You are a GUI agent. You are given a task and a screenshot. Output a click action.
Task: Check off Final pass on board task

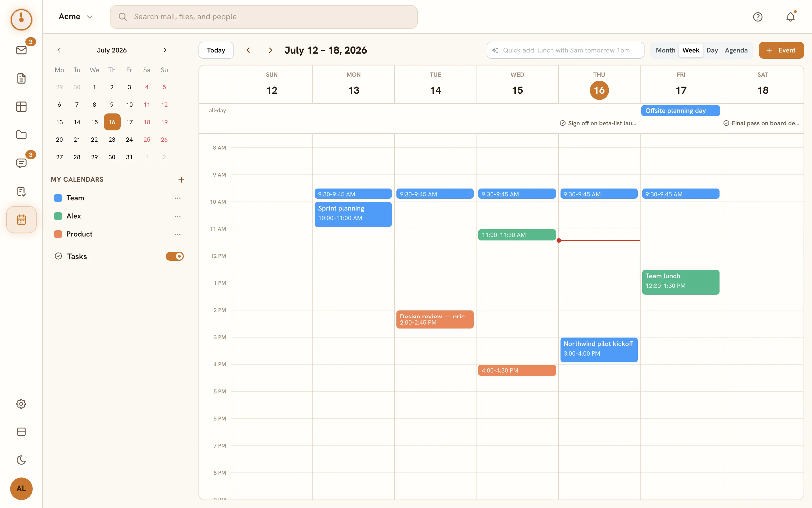pyautogui.click(x=726, y=123)
